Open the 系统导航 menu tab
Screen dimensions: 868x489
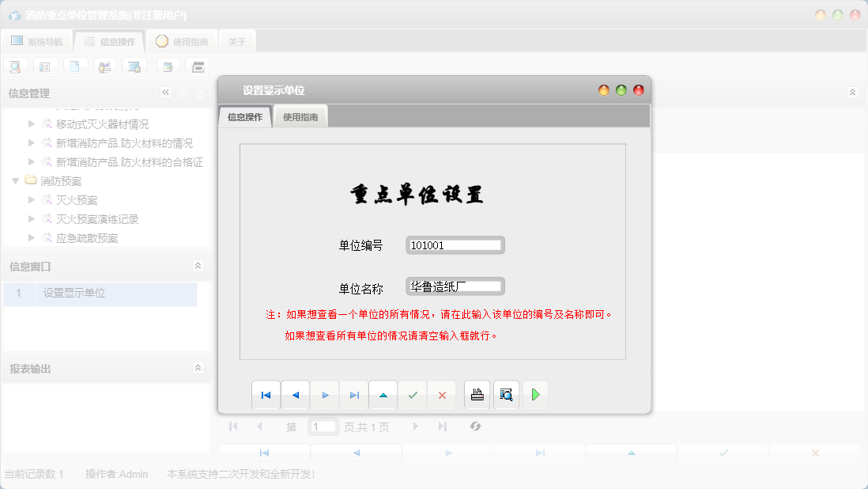(x=38, y=40)
